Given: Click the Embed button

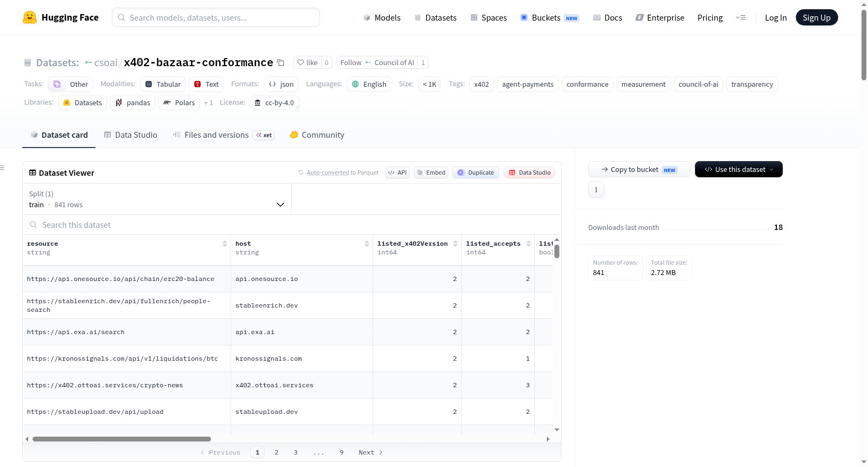Looking at the screenshot, I should pos(431,172).
